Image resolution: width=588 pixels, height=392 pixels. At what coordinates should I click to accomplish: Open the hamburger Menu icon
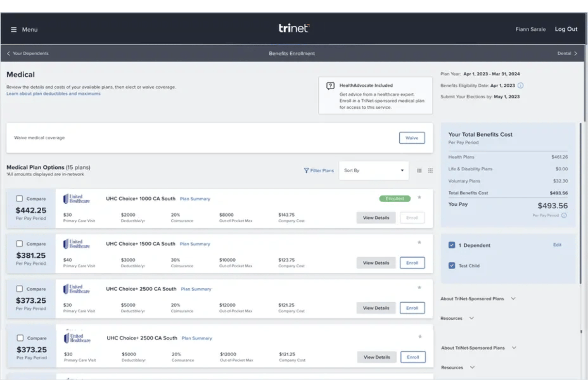click(14, 29)
